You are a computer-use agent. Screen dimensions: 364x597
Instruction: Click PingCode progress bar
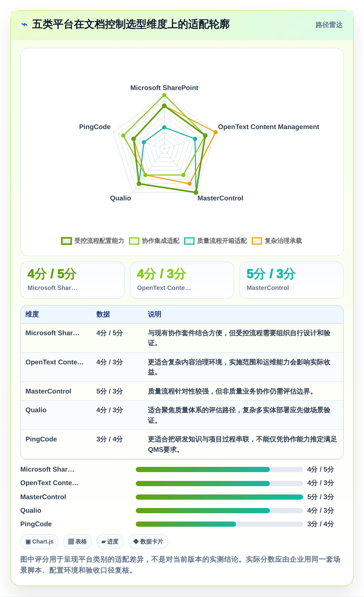[219, 524]
